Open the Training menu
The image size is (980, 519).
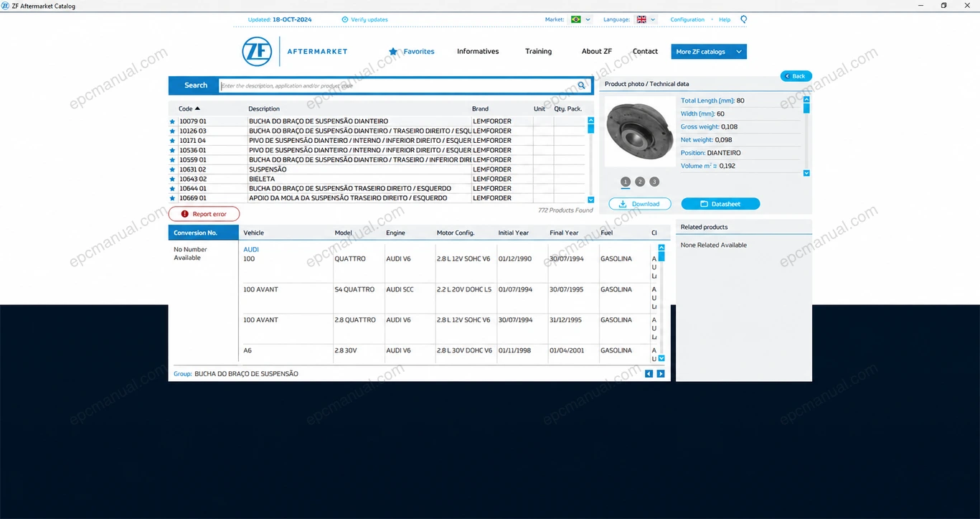538,52
